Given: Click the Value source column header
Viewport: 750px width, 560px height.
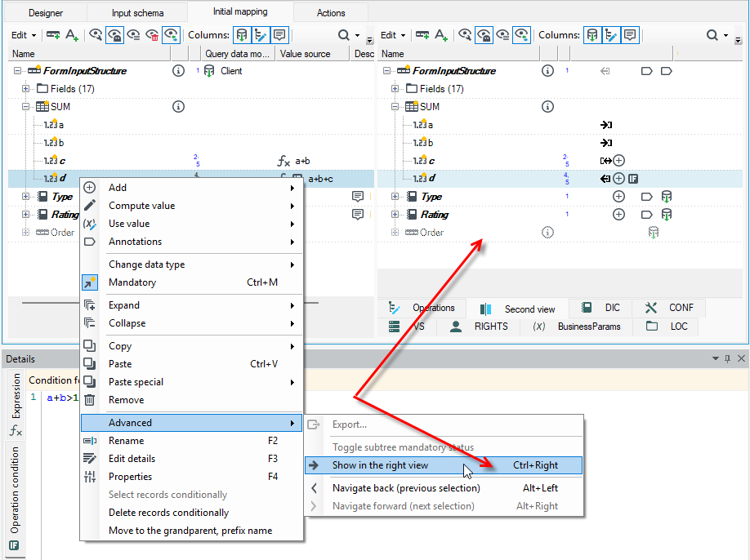Looking at the screenshot, I should pos(313,54).
